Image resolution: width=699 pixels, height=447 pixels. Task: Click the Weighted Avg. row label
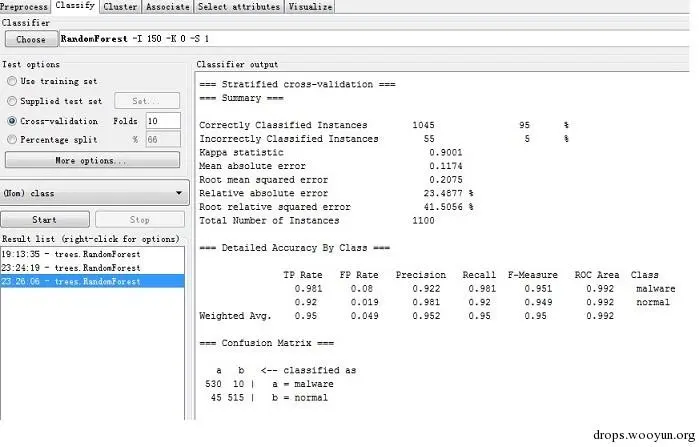(x=235, y=316)
